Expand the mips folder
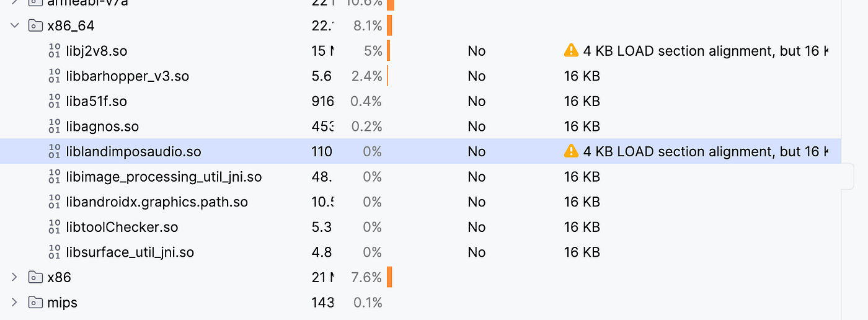Viewport: 868px width, 320px height. tap(14, 303)
